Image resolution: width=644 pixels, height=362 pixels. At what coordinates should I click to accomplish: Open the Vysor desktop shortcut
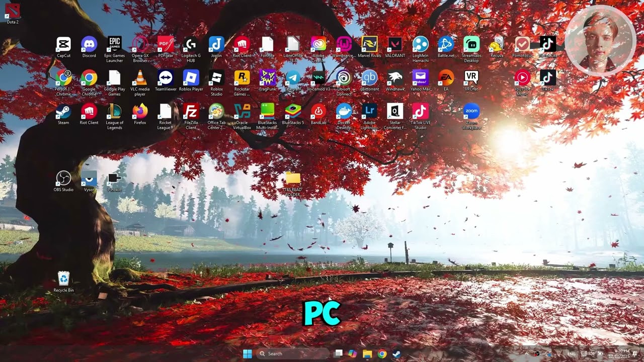coord(89,181)
